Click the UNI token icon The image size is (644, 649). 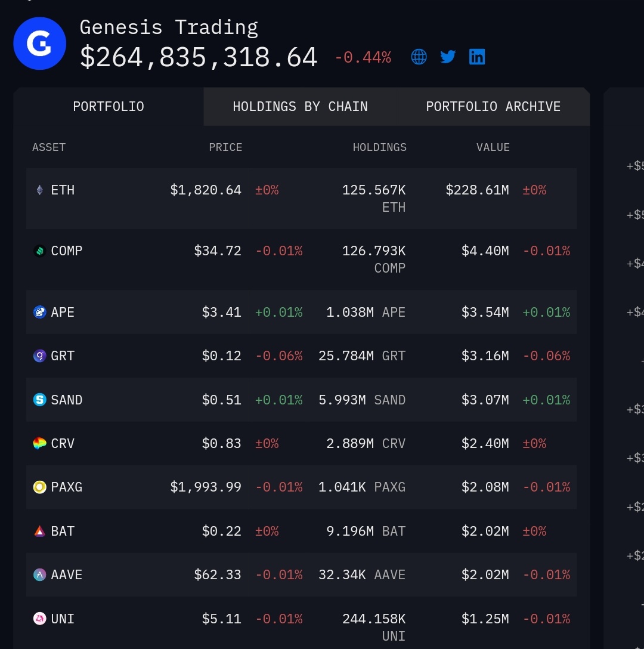click(40, 619)
